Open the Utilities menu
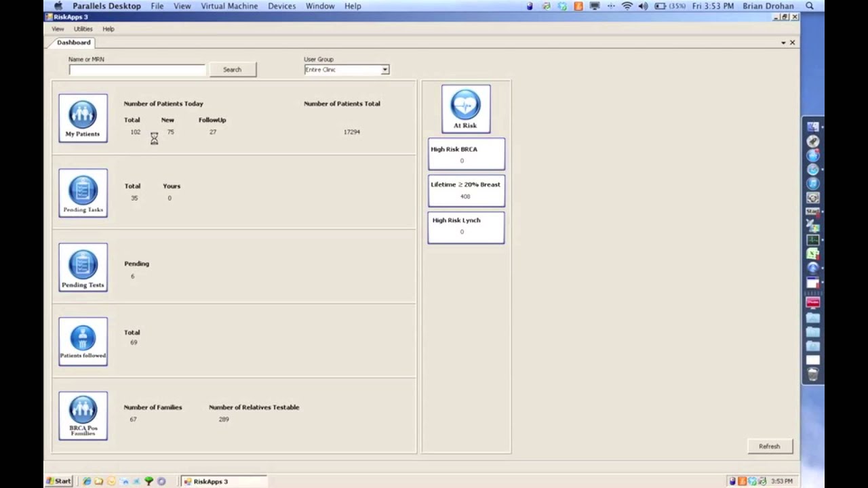This screenshot has height=488, width=868. (x=83, y=29)
